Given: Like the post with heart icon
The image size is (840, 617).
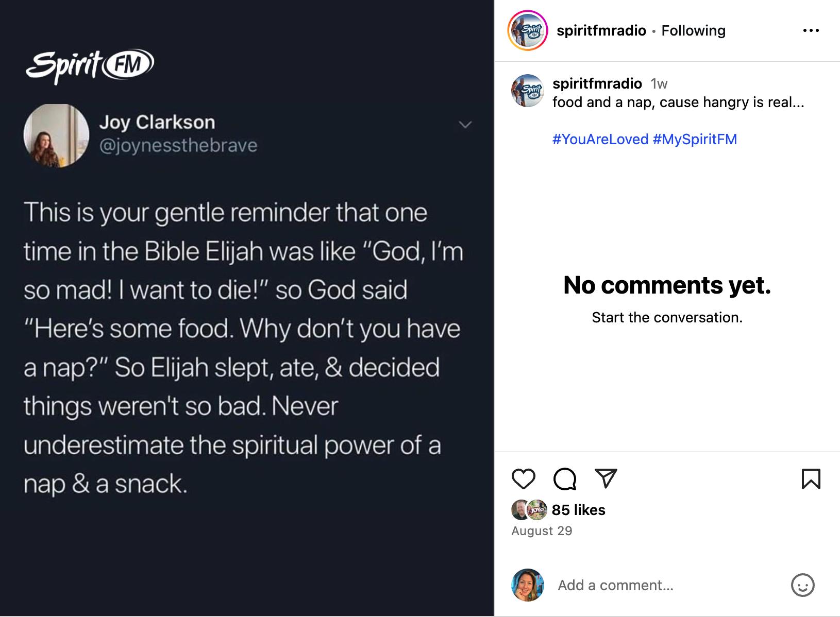Looking at the screenshot, I should coord(523,479).
